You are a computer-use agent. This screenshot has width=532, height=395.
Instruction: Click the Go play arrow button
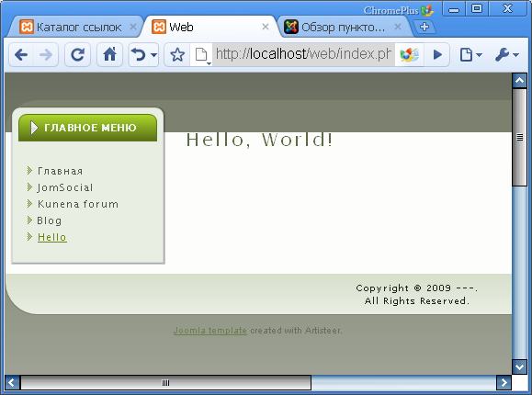(437, 54)
